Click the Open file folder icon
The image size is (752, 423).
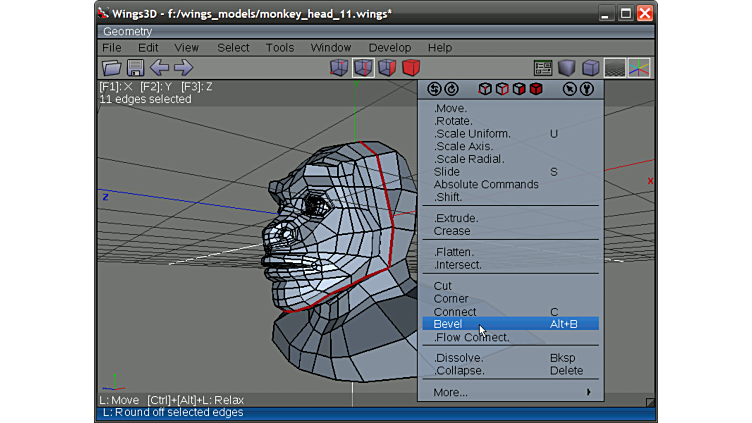pos(112,68)
